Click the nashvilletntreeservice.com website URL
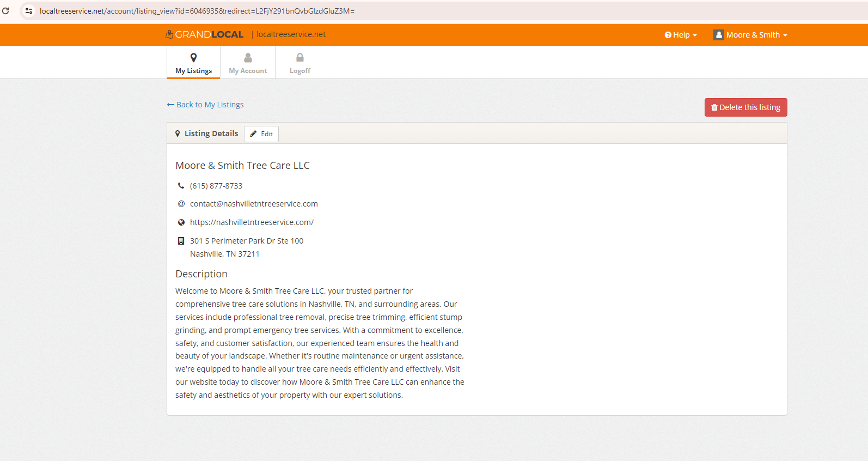Viewport: 868px width, 461px height. point(252,222)
